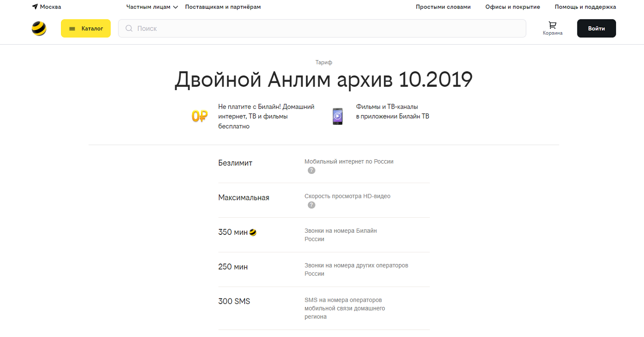Open Поставщикам и партнёрам section
644x337 pixels.
[223, 7]
